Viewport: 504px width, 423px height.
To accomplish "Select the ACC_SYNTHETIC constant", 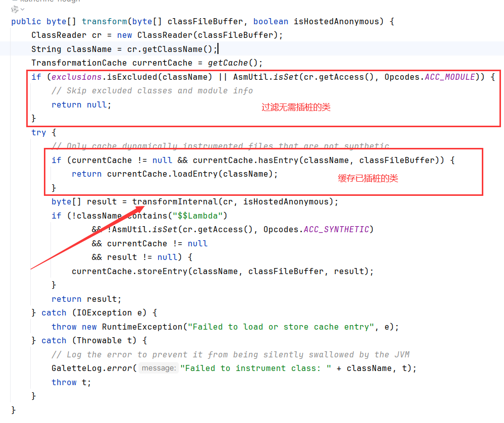I will (x=336, y=230).
